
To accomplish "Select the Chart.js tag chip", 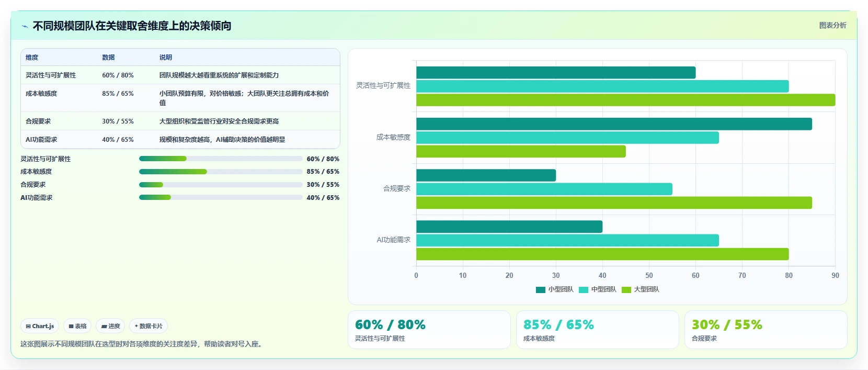I will tap(40, 326).
